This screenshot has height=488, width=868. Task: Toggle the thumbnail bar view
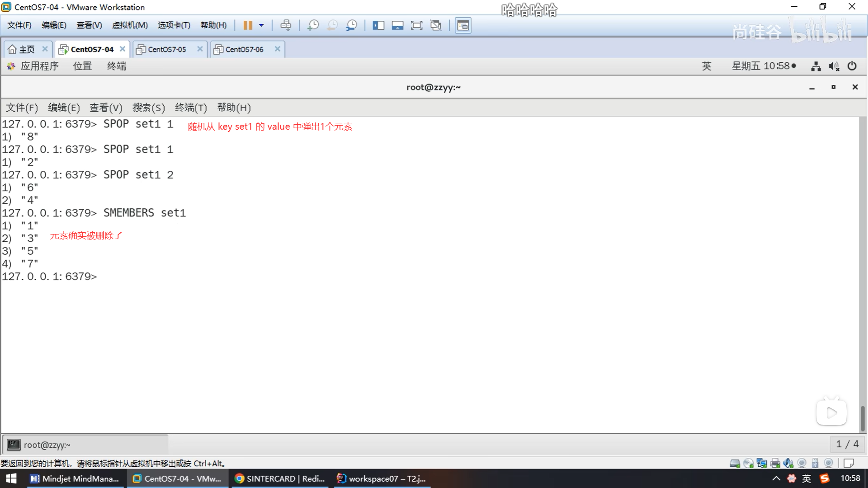pos(397,25)
